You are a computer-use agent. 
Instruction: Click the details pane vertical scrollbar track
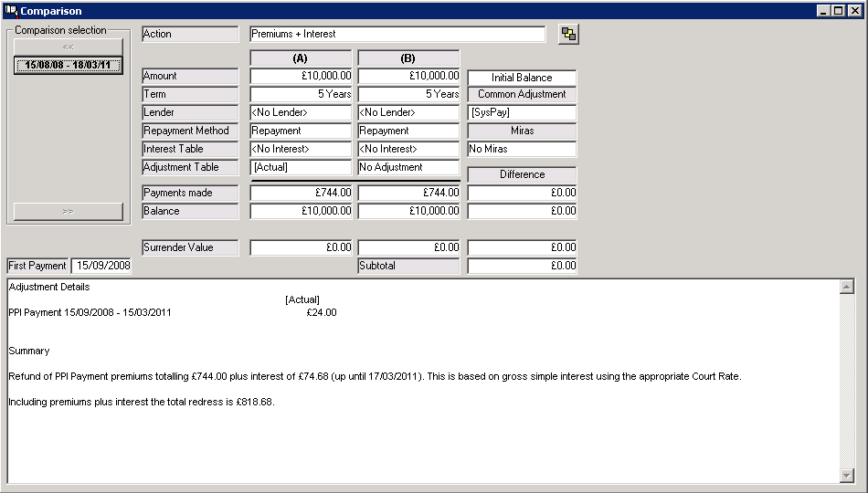(846, 381)
